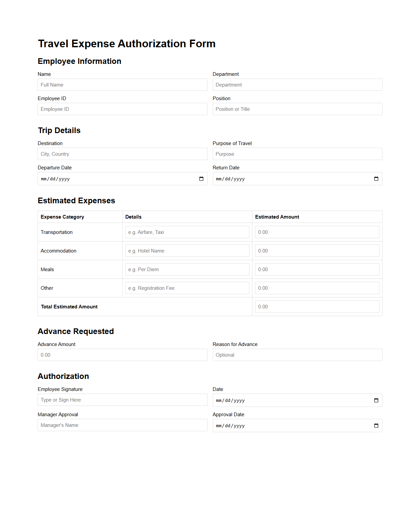
Task: Select the Manager Approval name field
Action: pos(122,425)
